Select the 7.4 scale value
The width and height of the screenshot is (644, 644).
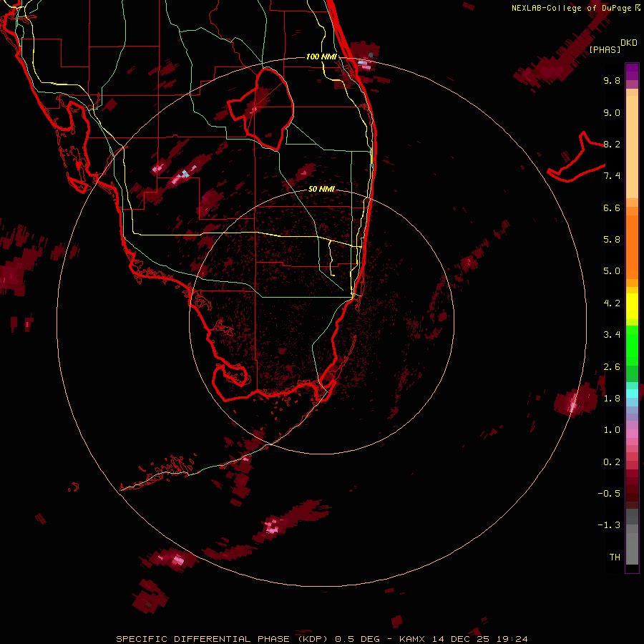coord(612,176)
